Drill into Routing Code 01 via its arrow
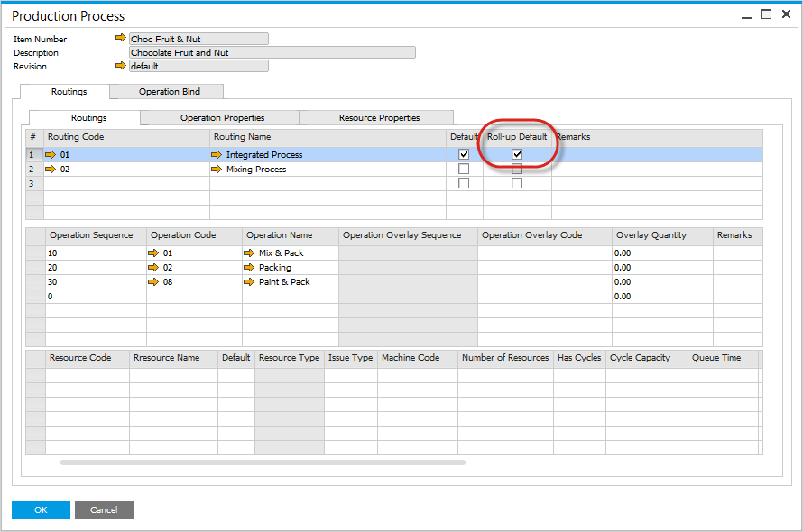 coord(49,154)
